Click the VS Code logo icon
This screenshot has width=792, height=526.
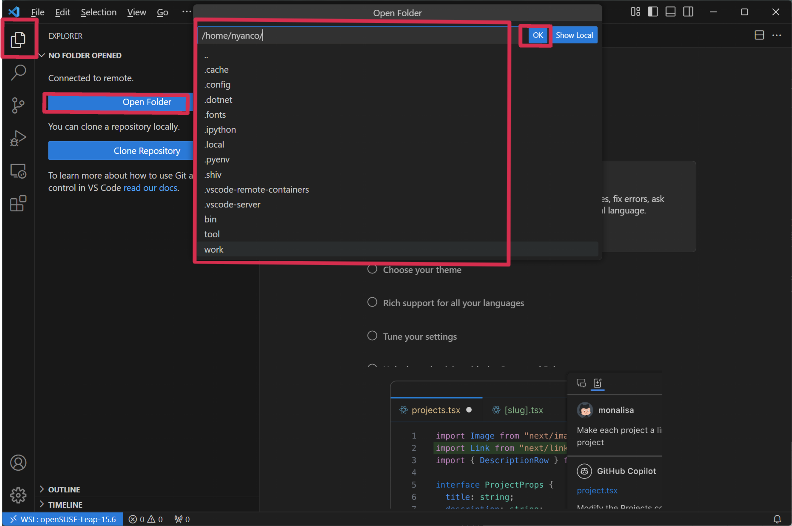coord(14,12)
